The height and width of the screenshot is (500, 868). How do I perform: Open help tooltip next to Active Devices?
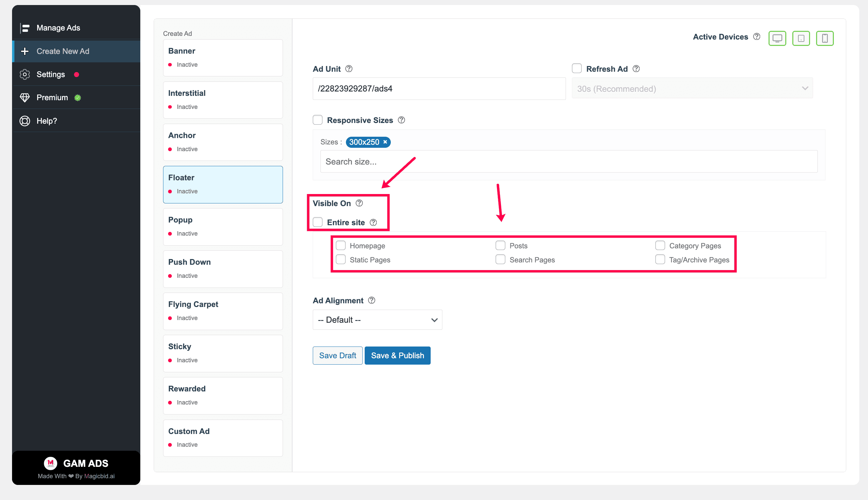(x=756, y=37)
